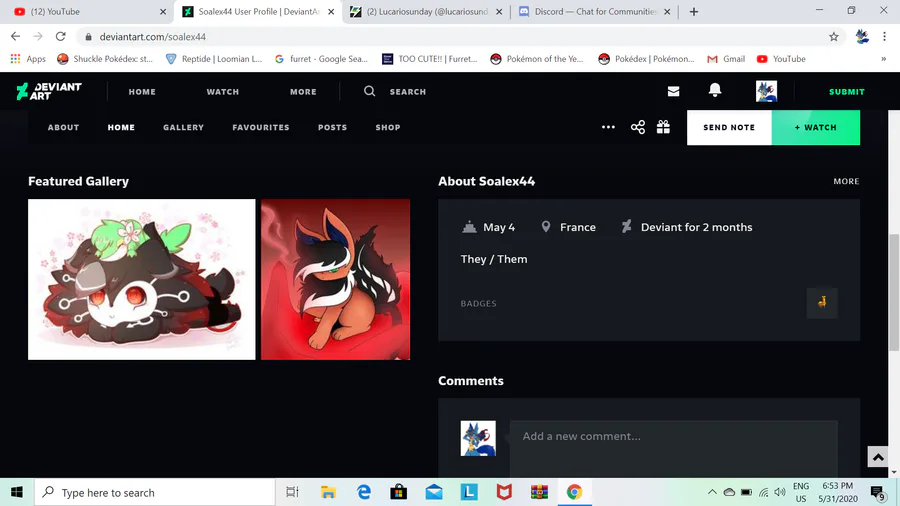Click MORE link in About section

(x=846, y=181)
